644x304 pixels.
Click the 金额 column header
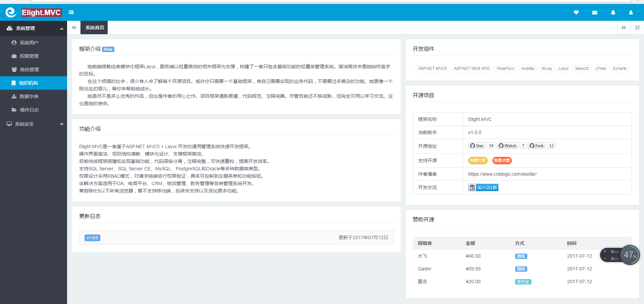click(470, 243)
